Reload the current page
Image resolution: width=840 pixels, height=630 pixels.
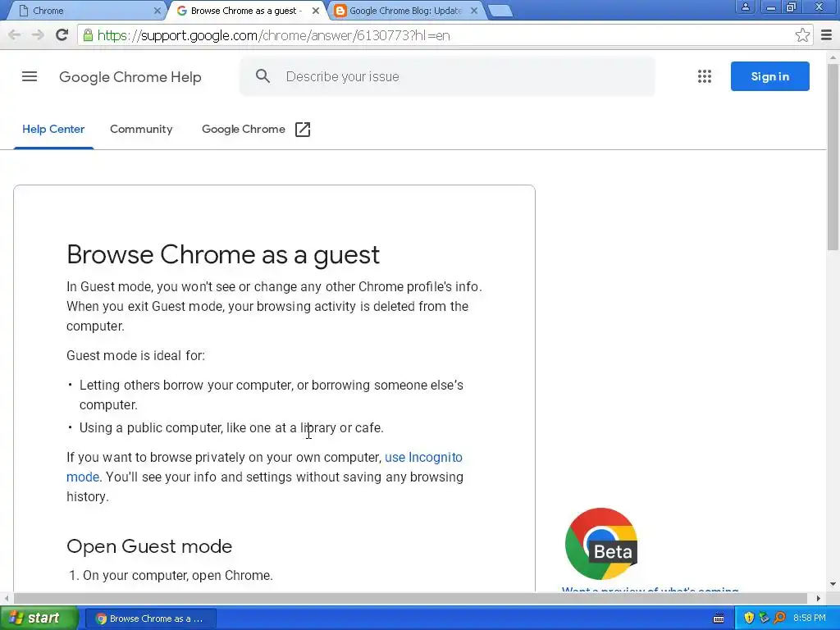[x=62, y=35]
